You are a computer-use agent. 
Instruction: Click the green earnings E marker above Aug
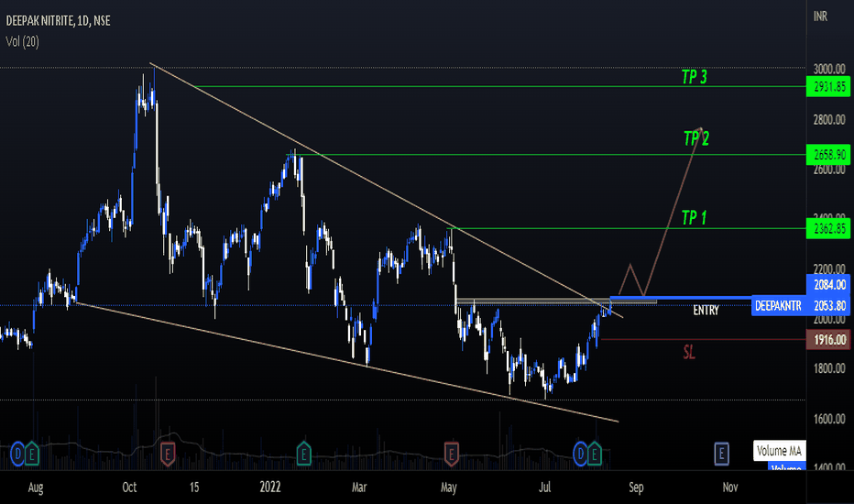coord(31,454)
